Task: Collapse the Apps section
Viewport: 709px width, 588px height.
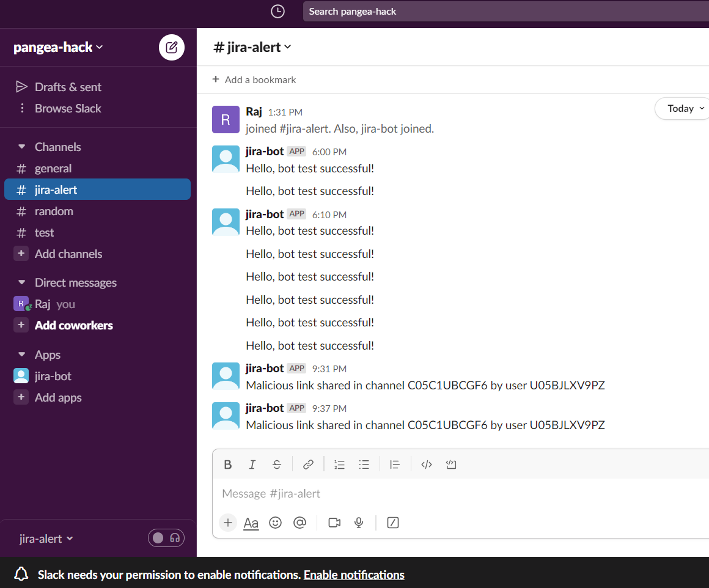Action: click(x=21, y=354)
